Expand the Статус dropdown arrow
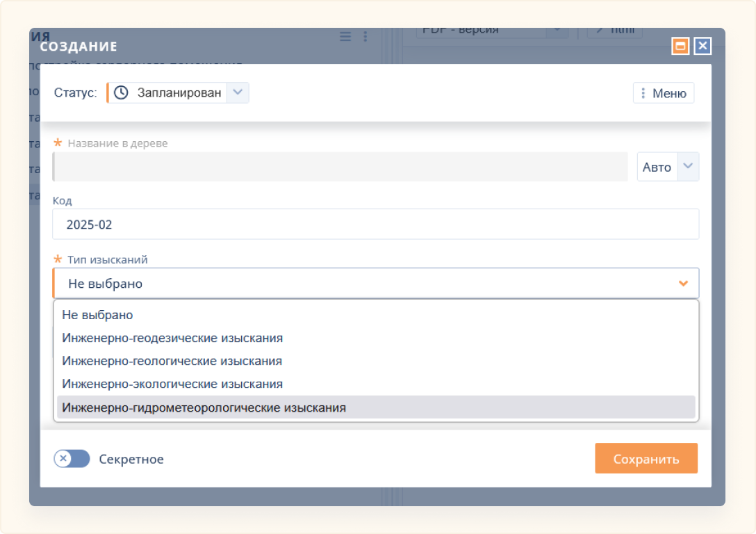 coord(238,92)
